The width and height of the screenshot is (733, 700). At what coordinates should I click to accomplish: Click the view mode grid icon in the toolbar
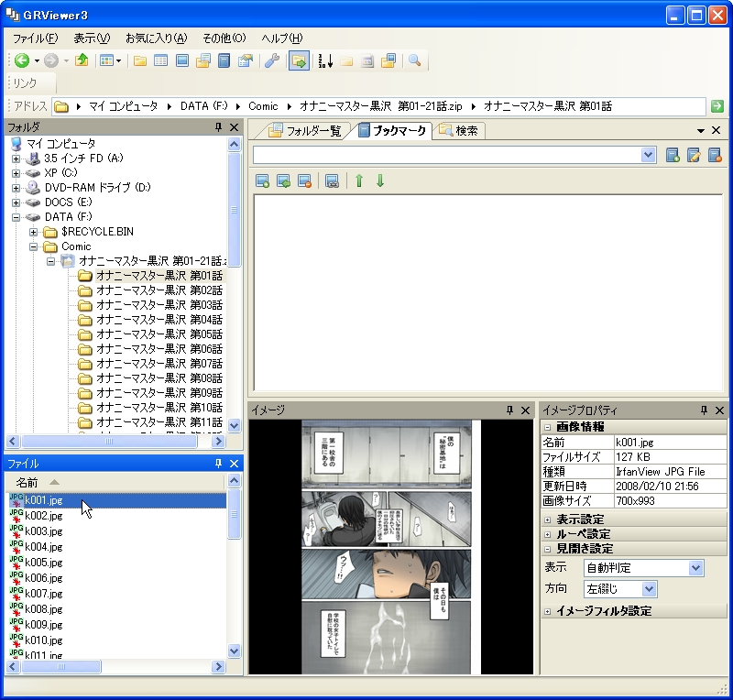tap(107, 60)
